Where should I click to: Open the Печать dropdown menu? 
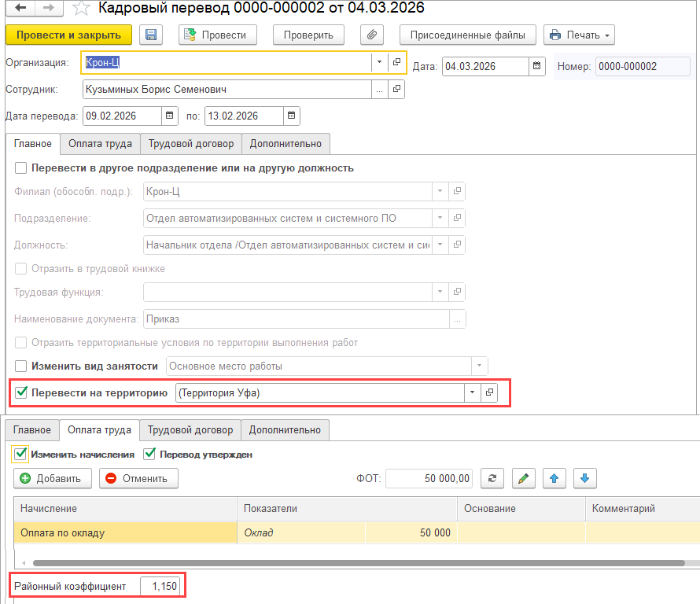click(x=579, y=35)
